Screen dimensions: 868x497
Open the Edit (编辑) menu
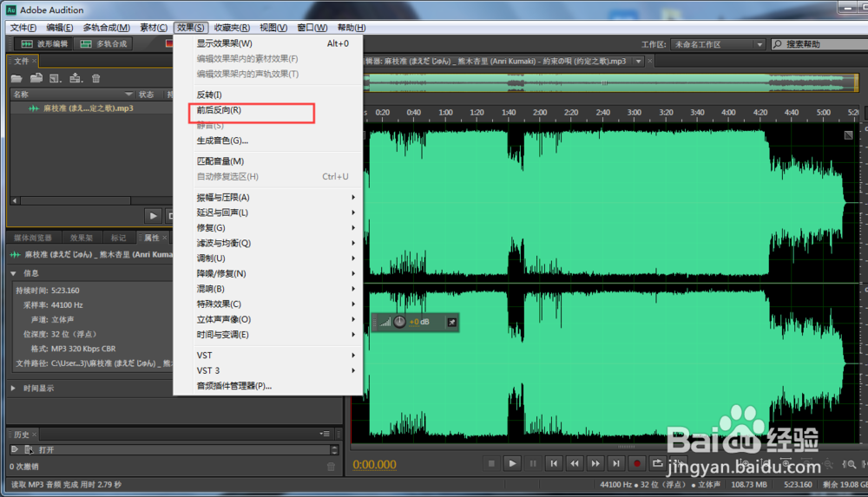[59, 28]
